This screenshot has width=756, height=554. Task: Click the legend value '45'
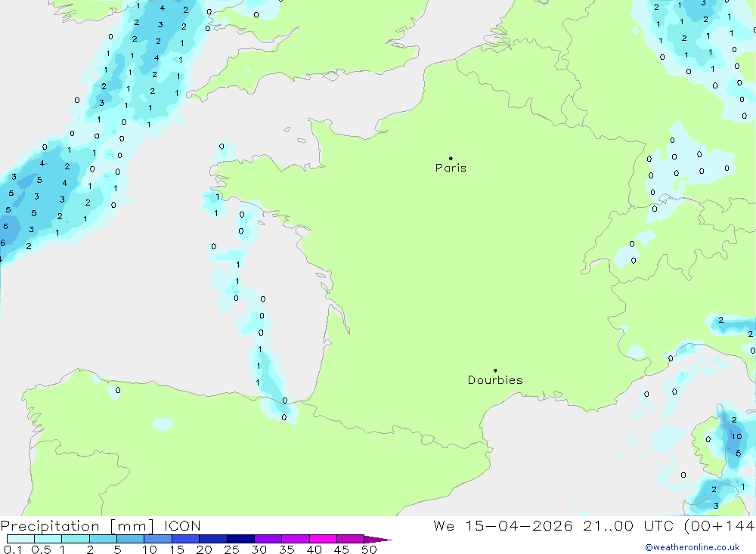pyautogui.click(x=342, y=549)
